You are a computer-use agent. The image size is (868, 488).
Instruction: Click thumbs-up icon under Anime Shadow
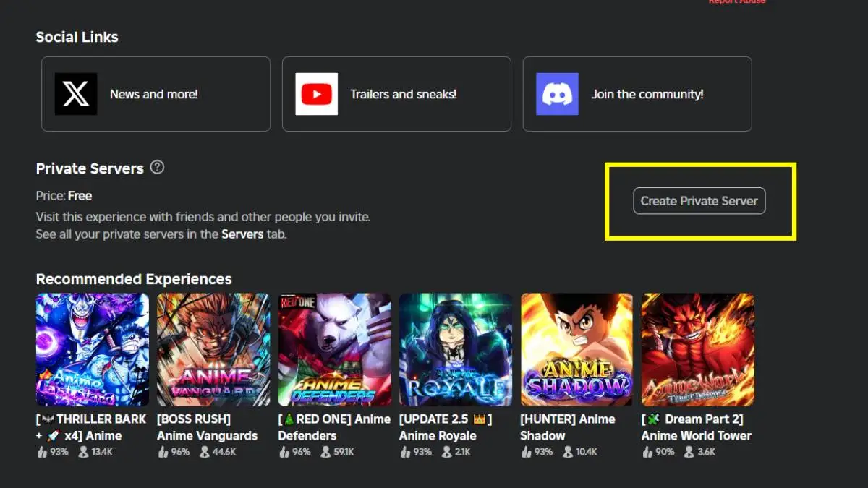pyautogui.click(x=526, y=452)
